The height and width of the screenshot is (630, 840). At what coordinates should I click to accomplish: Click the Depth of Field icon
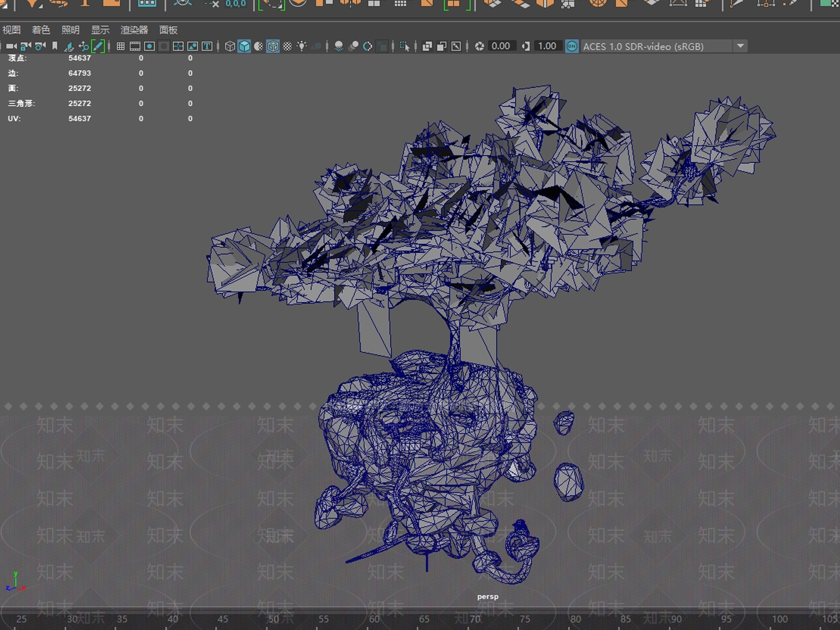tap(383, 46)
